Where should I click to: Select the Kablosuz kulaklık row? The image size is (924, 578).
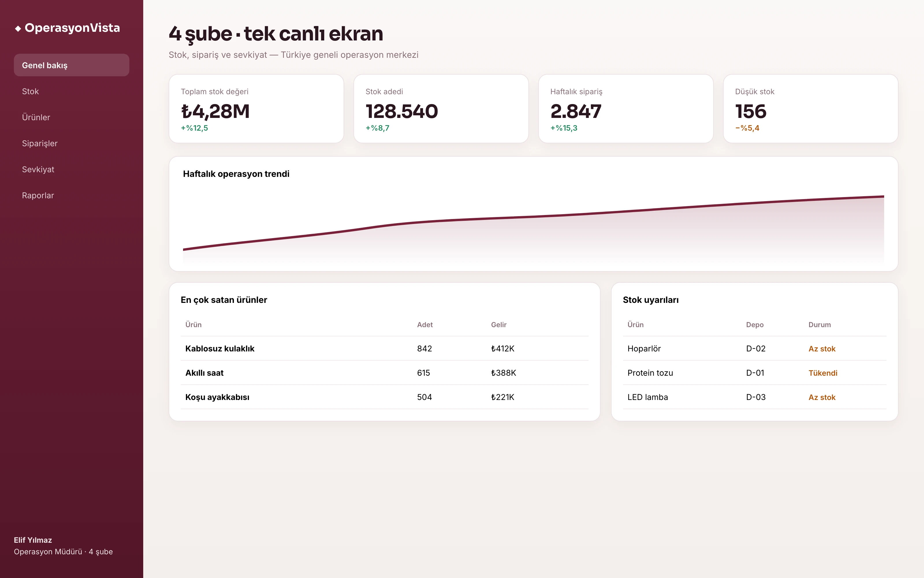point(385,349)
